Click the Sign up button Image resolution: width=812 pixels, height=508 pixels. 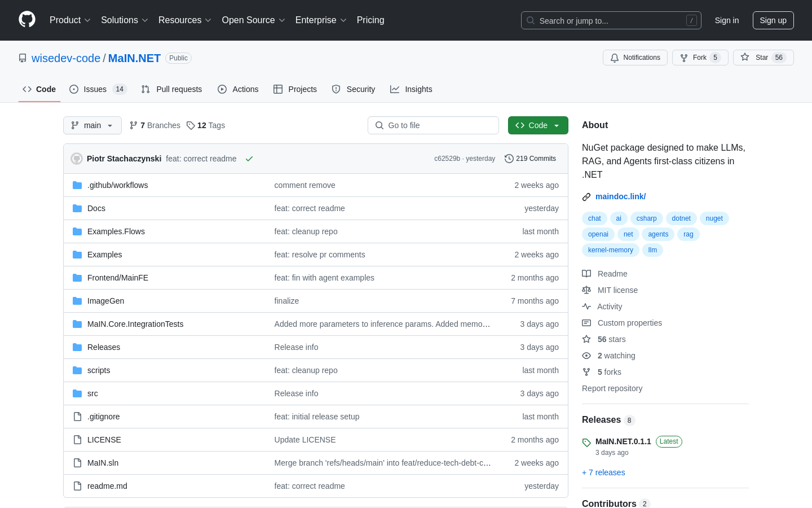tap(773, 20)
